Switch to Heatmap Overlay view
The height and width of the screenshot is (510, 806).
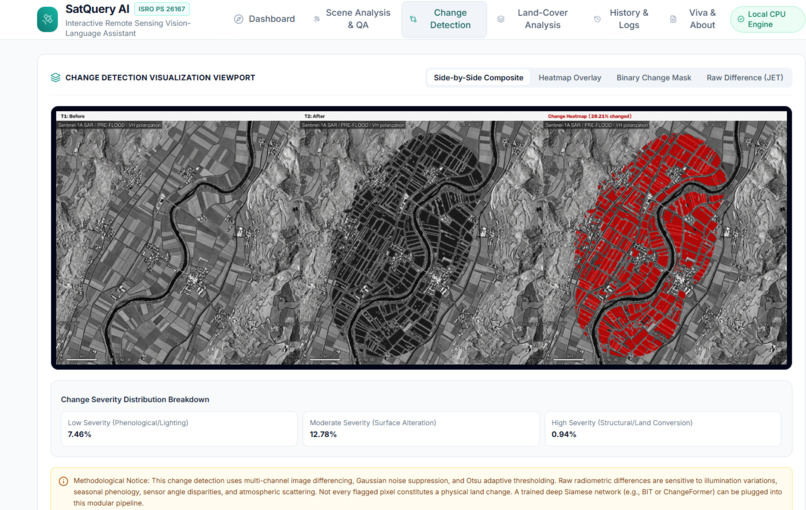(570, 78)
